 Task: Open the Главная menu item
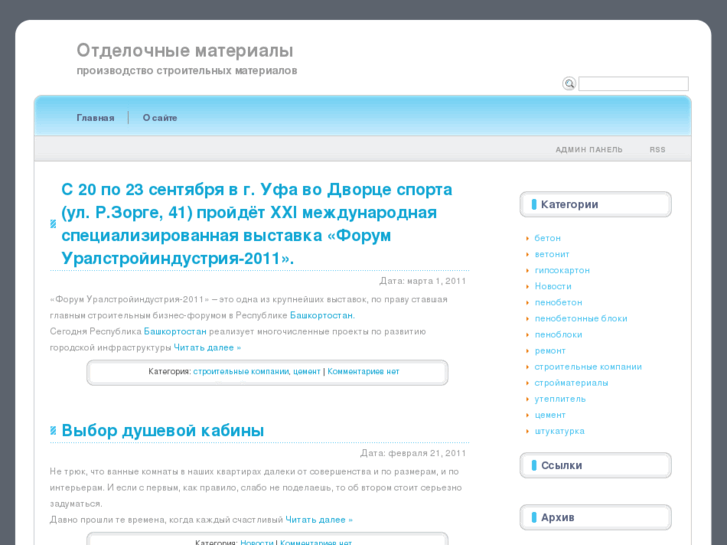pyautogui.click(x=95, y=118)
